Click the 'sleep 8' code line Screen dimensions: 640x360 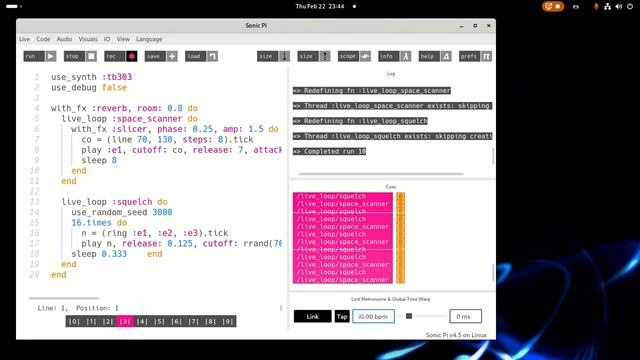pos(99,160)
